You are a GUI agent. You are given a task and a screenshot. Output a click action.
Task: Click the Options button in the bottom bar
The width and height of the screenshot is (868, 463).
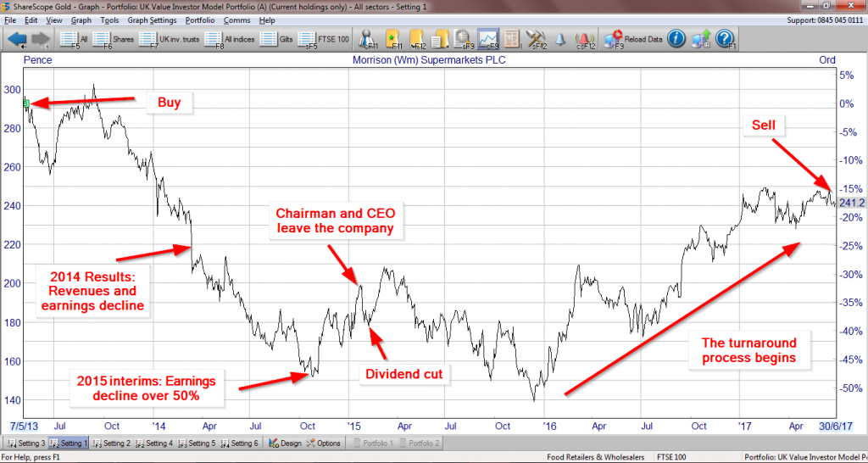(323, 443)
